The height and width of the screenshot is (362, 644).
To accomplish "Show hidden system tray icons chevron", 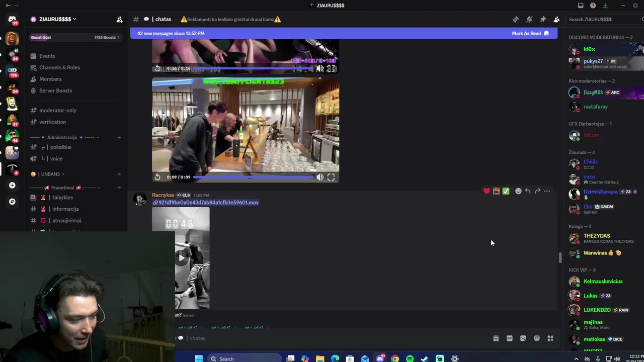I will pyautogui.click(x=576, y=358).
